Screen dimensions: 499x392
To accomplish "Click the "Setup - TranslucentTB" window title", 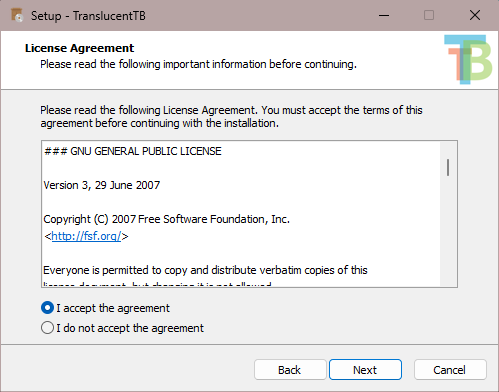I will point(88,16).
